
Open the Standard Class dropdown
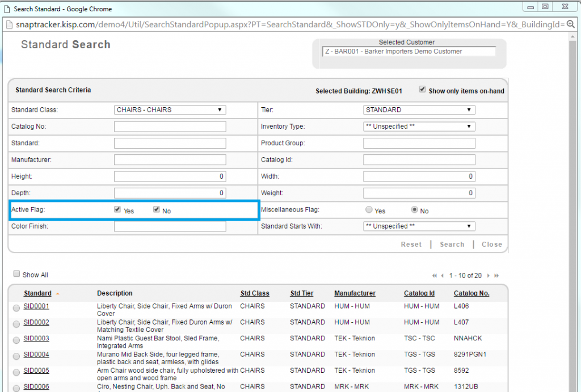click(x=170, y=110)
